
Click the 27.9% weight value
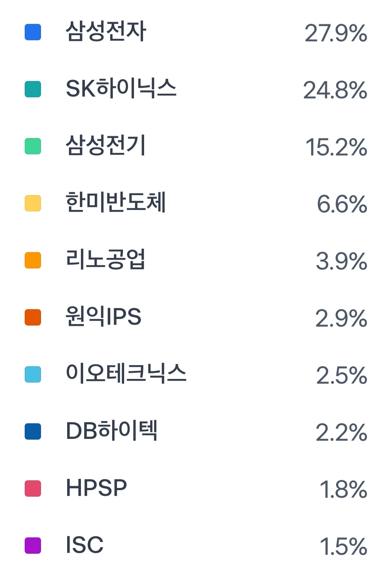pos(336,33)
